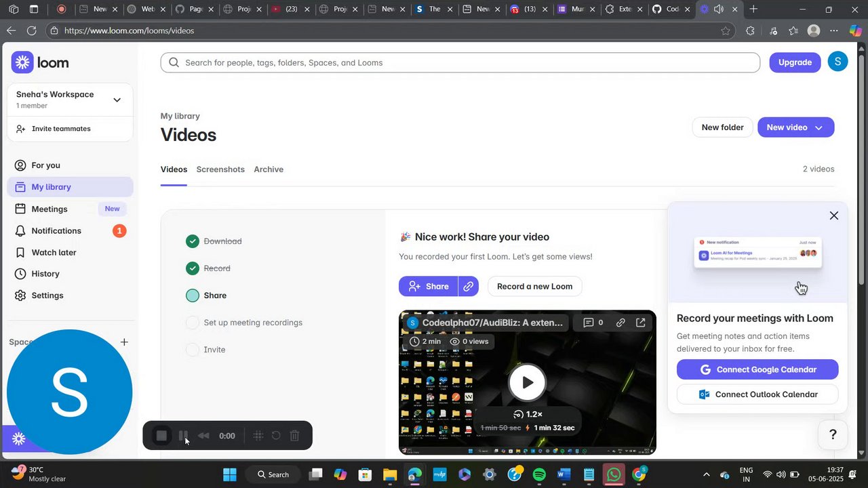Click the large S camera bubble
The width and height of the screenshot is (868, 488).
point(69,392)
